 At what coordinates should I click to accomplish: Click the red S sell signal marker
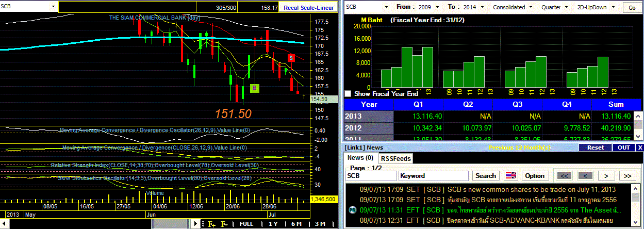click(291, 57)
